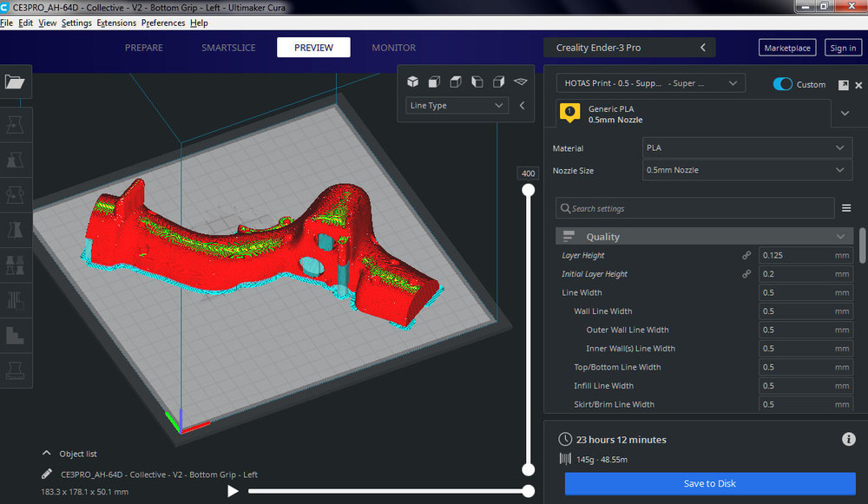
Task: Pop out the print settings panel
Action: tap(843, 85)
